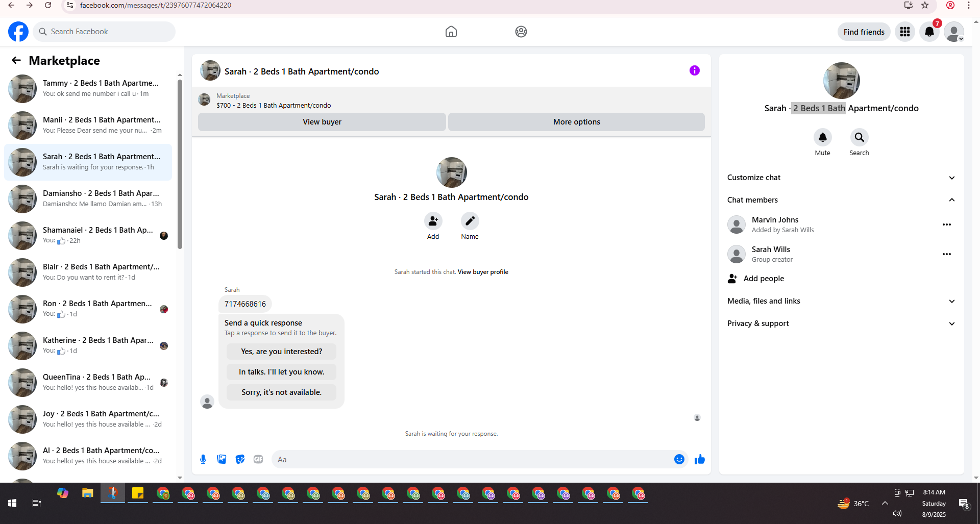Send quick reply "Sorry, it's not available."
This screenshot has width=980, height=524.
[282, 392]
